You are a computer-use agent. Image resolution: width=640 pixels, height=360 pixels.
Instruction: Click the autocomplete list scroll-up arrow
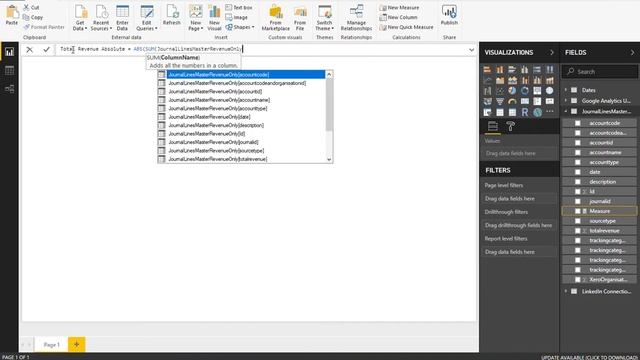[329, 74]
